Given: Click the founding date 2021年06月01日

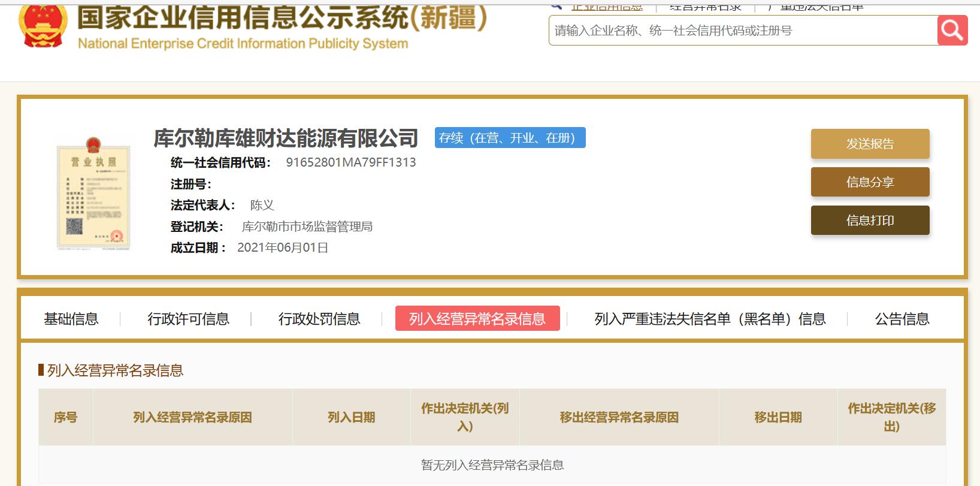Looking at the screenshot, I should coord(283,247).
